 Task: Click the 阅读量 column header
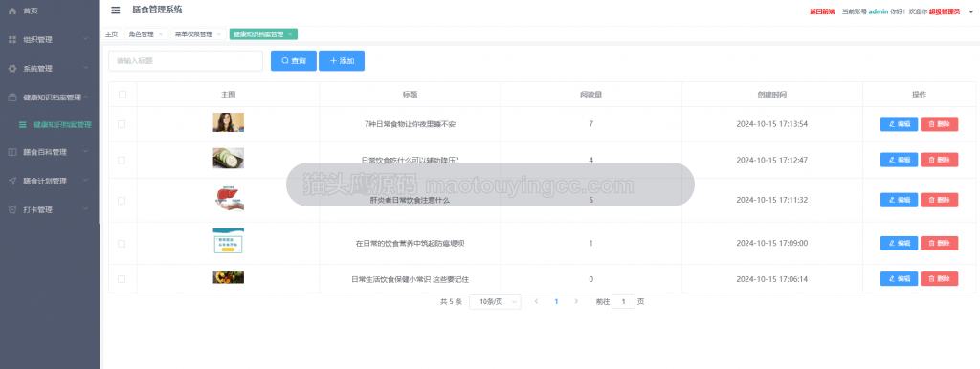[591, 95]
